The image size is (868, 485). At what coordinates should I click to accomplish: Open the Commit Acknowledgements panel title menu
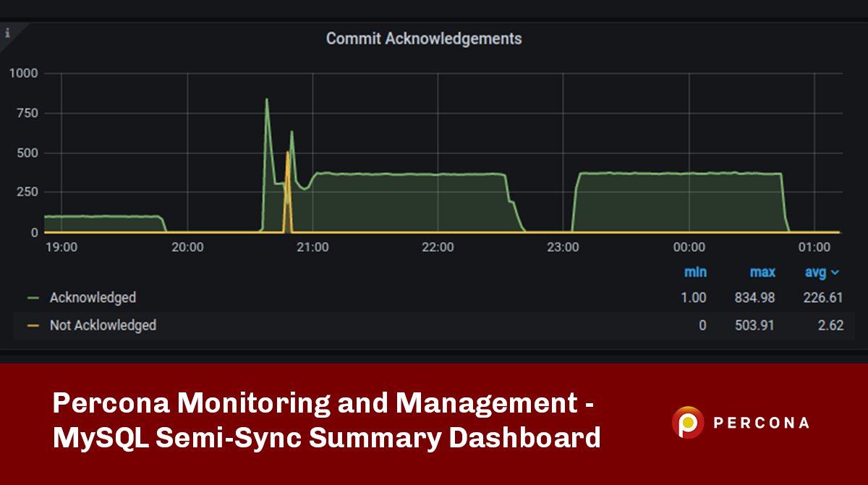click(x=425, y=39)
